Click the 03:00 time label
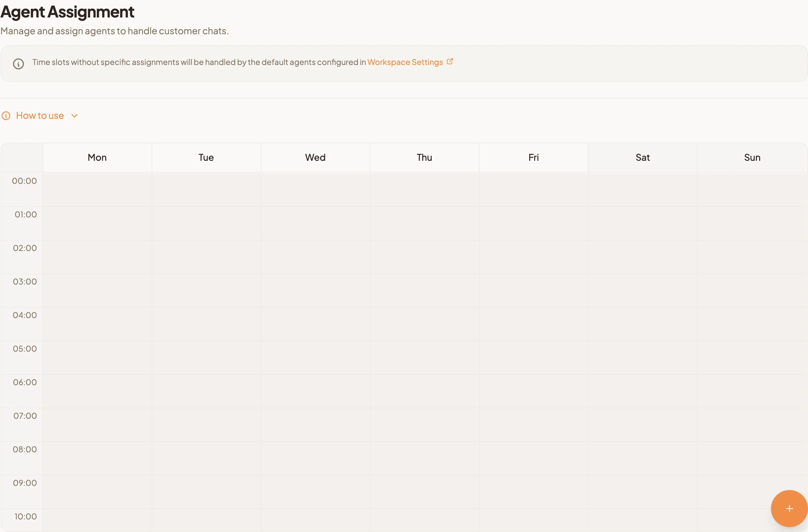The height and width of the screenshot is (532, 808). [x=25, y=282]
